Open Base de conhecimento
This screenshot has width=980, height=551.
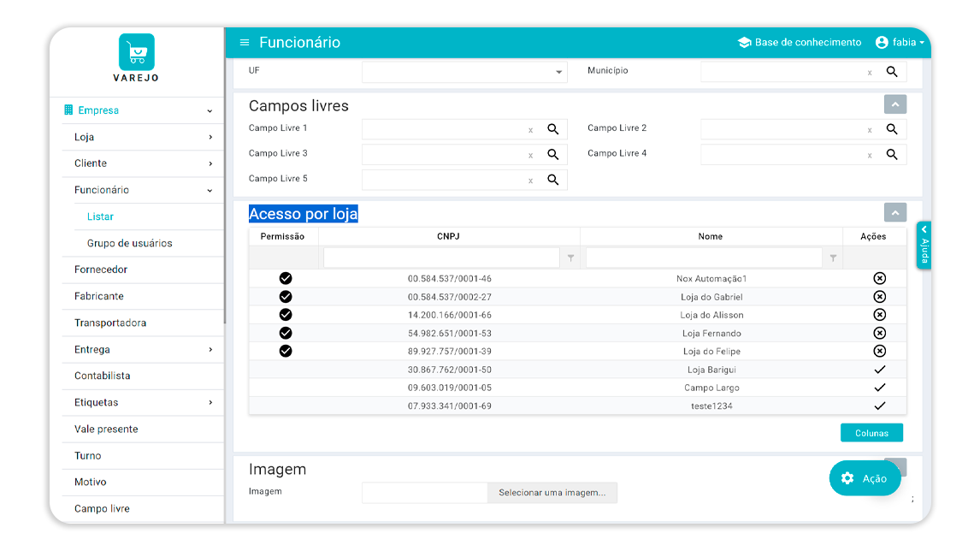[800, 43]
